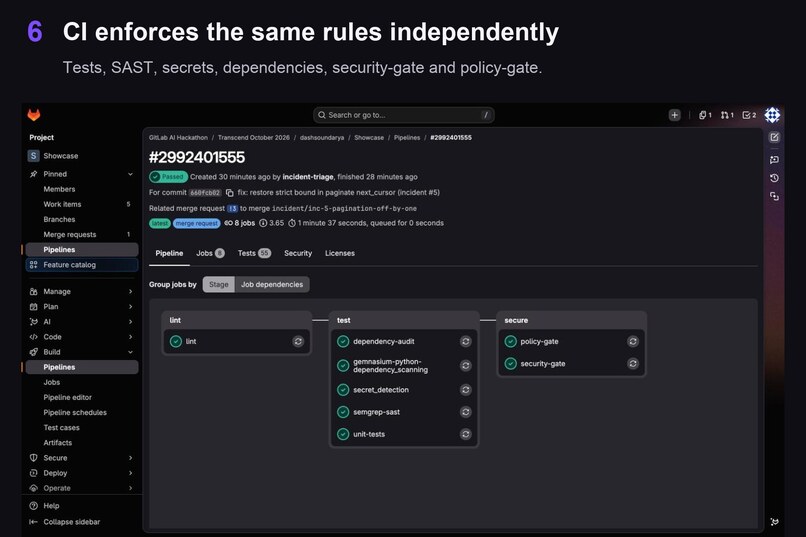The height and width of the screenshot is (537, 806).
Task: Retry the gemnasium-python-dependency_scanning job
Action: 466,365
